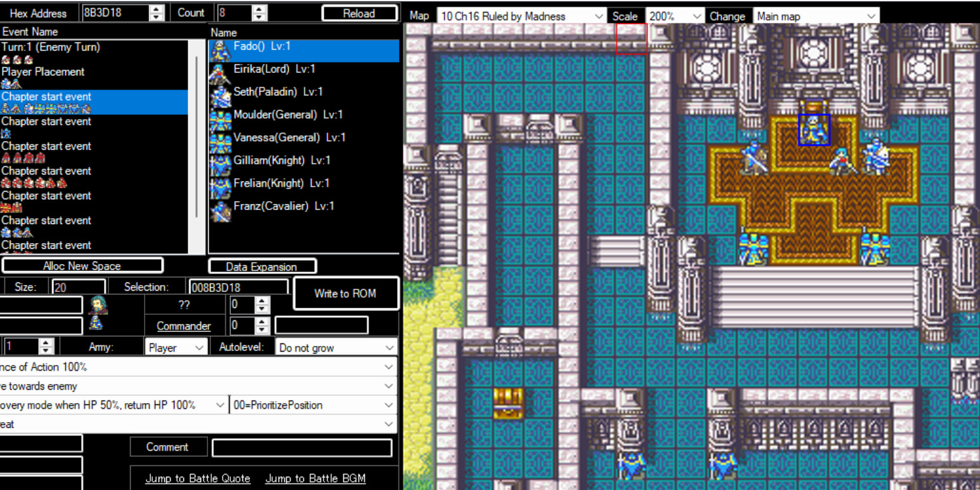980x490 pixels.
Task: Increment the Count value
Action: (x=260, y=9)
